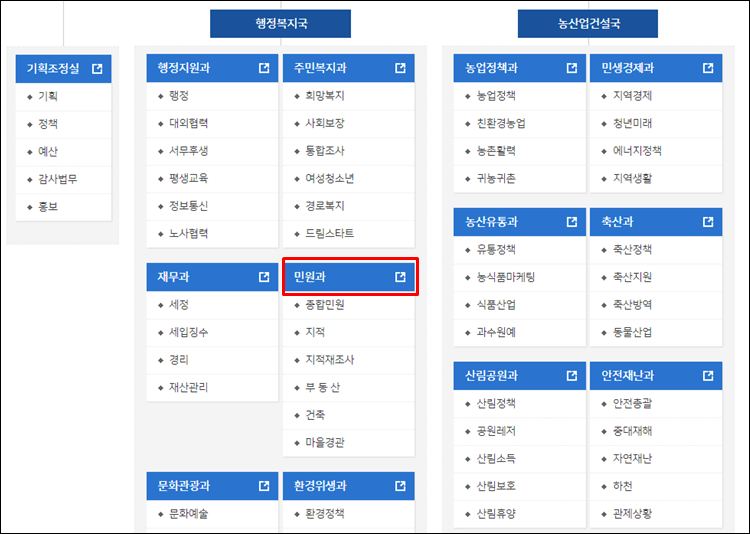This screenshot has width=750, height=534.
Task: Open external link icon beside 행정지원과
Action: 264,68
